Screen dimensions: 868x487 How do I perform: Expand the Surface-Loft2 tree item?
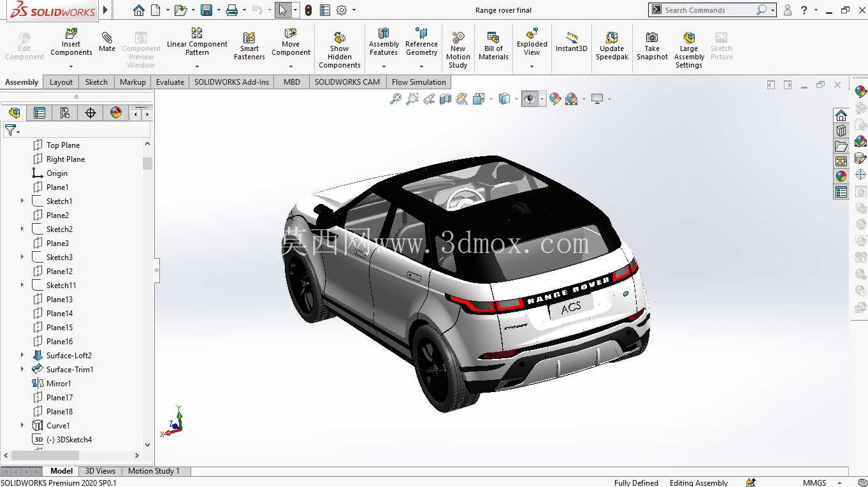click(22, 355)
